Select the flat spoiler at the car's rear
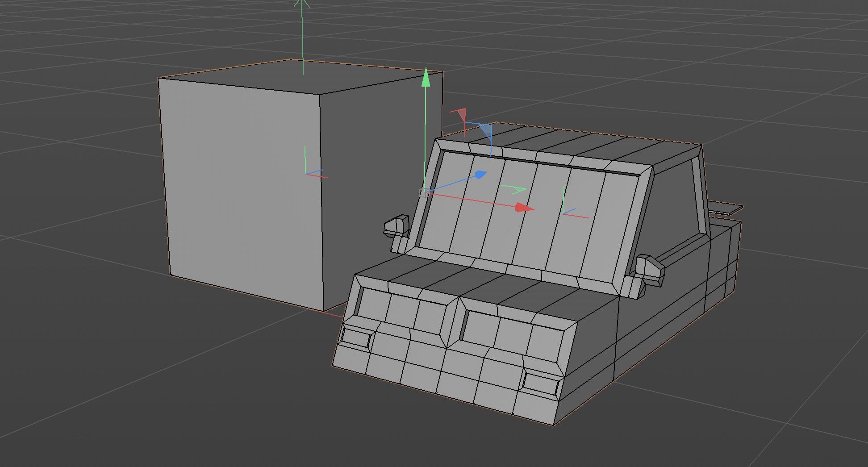Image resolution: width=868 pixels, height=467 pixels. 726,208
